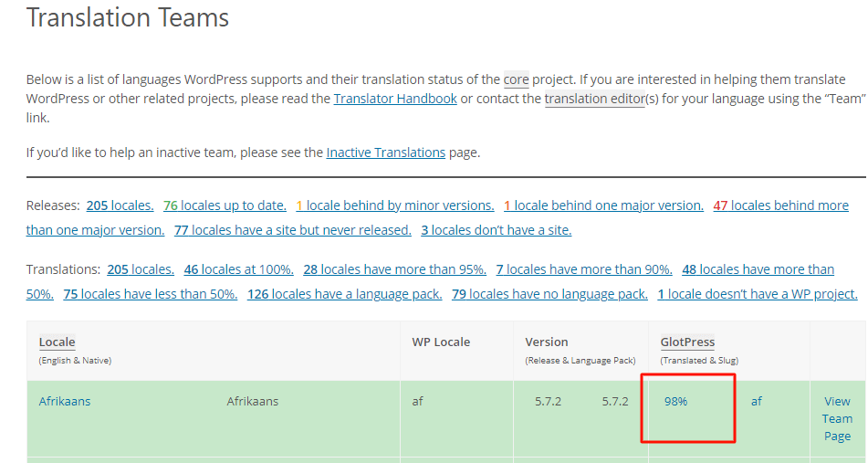Click the native name 'Afrikaans' cell

point(253,402)
